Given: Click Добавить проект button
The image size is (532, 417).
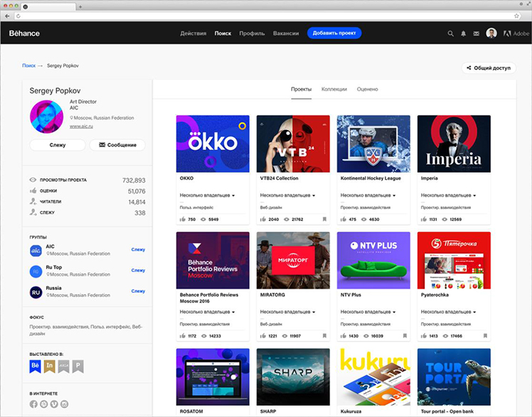Looking at the screenshot, I should [x=334, y=33].
